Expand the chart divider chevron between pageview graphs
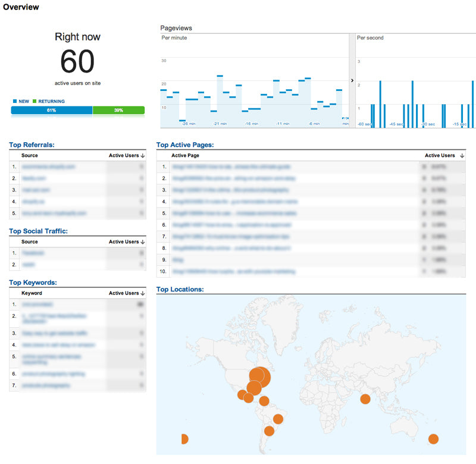The image size is (476, 464). (352, 79)
